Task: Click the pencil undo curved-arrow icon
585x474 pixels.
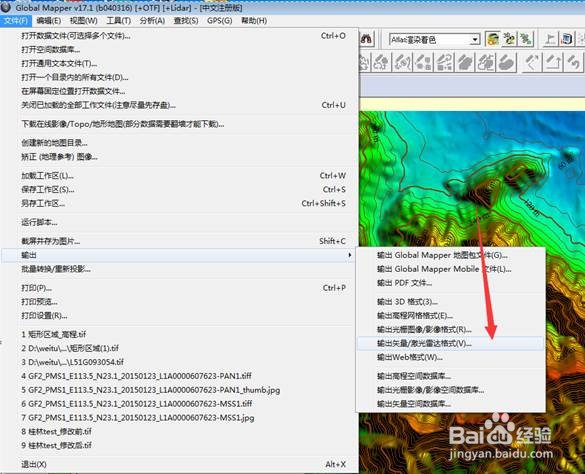Action: pos(573,62)
